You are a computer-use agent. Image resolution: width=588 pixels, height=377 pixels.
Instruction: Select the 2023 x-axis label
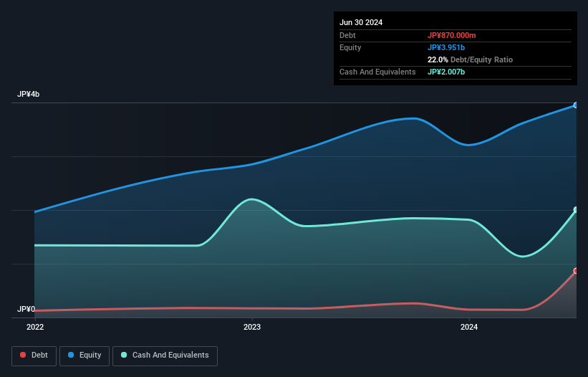click(252, 327)
